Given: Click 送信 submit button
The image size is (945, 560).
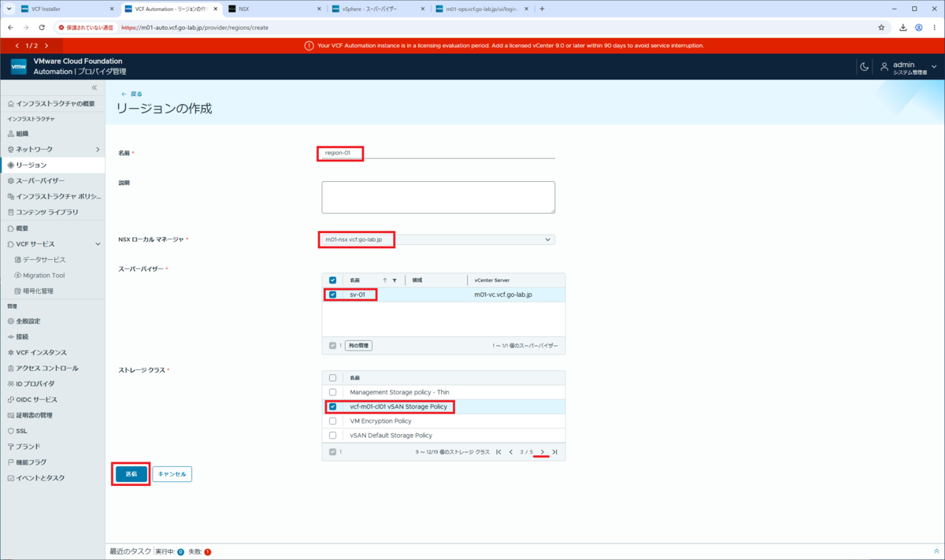Looking at the screenshot, I should tap(132, 474).
